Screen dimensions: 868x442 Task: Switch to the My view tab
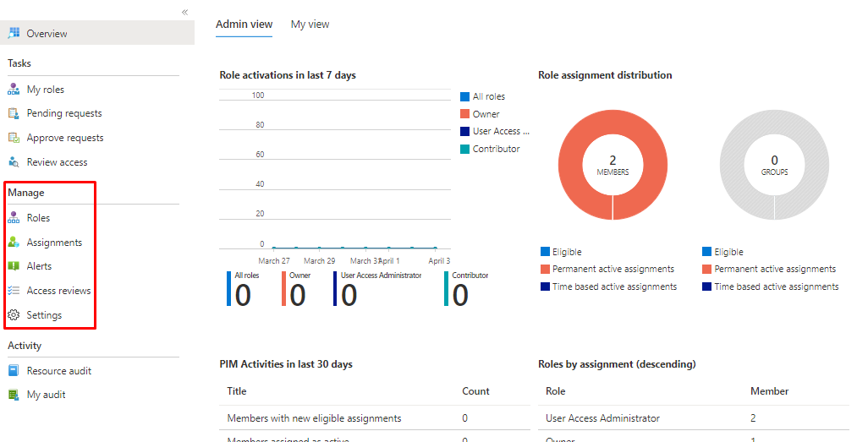310,25
